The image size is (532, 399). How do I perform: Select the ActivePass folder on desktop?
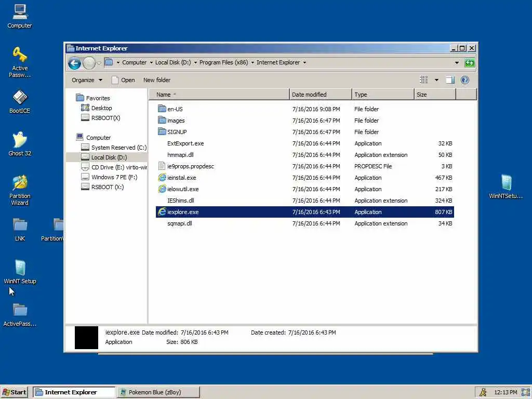click(20, 314)
